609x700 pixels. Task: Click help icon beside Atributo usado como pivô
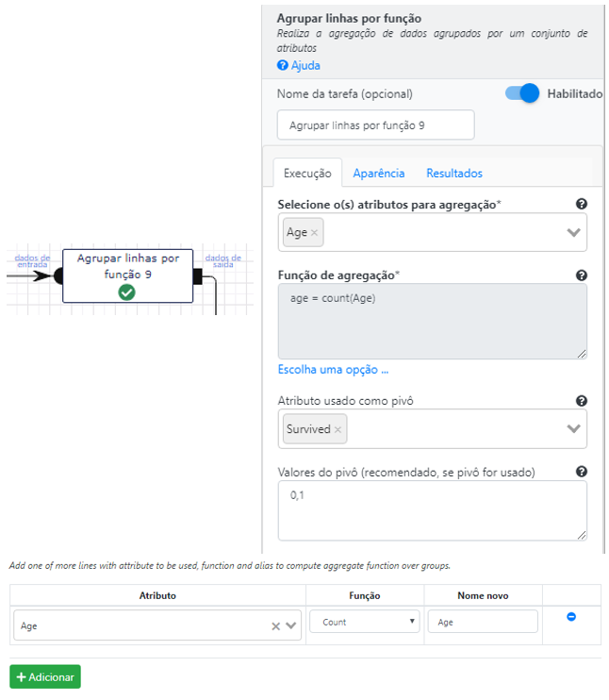coord(581,401)
